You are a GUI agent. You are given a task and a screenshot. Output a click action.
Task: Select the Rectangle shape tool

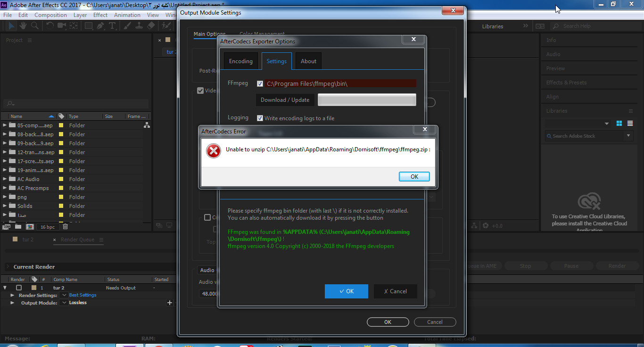88,26
